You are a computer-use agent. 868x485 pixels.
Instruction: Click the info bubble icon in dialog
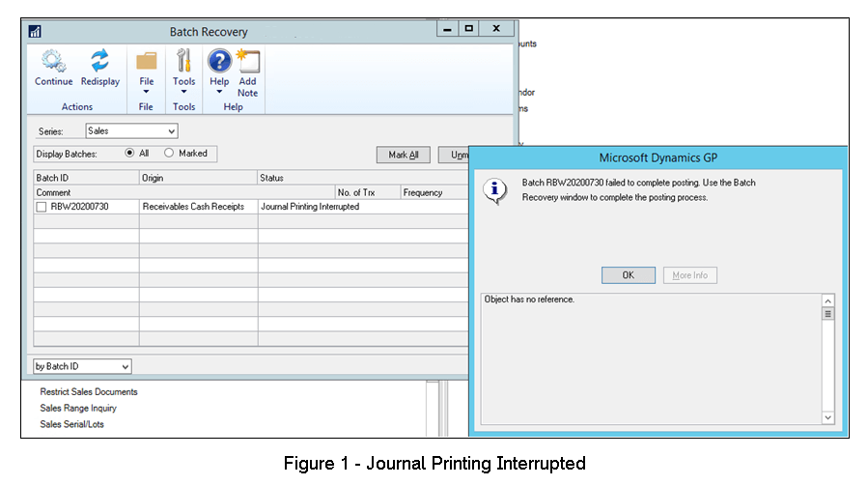point(494,191)
